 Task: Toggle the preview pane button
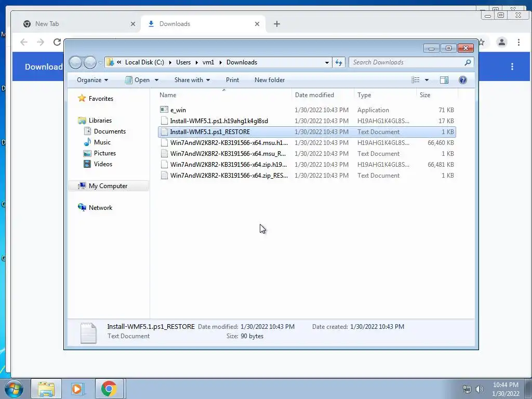(444, 80)
